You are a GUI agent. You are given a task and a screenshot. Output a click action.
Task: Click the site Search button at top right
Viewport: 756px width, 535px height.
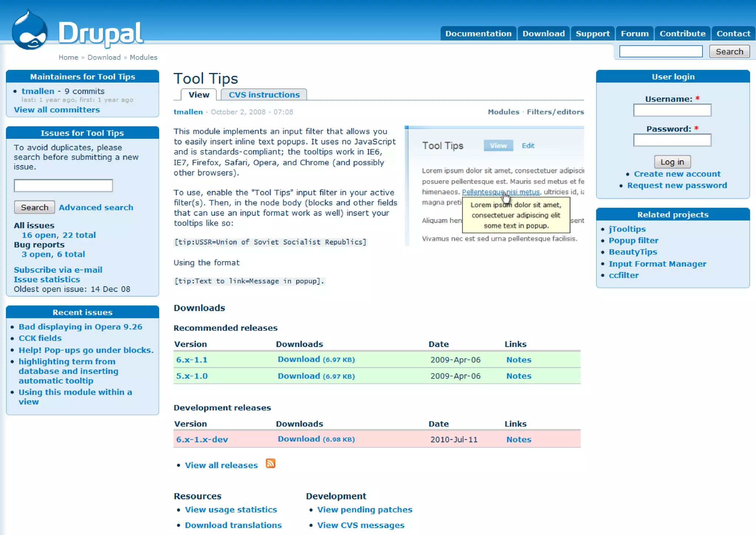point(729,52)
